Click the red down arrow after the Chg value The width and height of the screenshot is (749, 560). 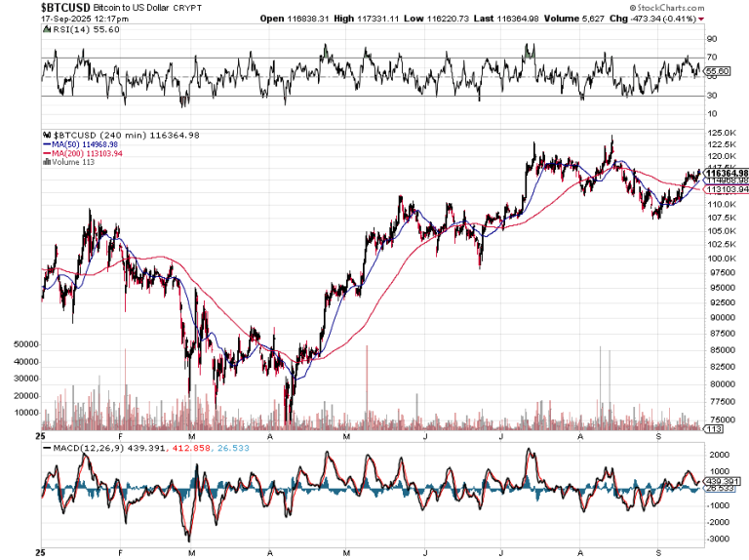700,19
